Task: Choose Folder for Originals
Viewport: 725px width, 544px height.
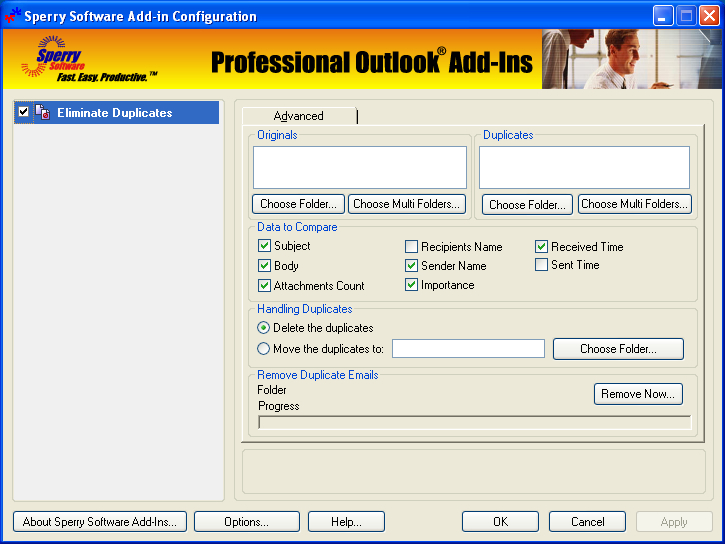Action: point(298,204)
